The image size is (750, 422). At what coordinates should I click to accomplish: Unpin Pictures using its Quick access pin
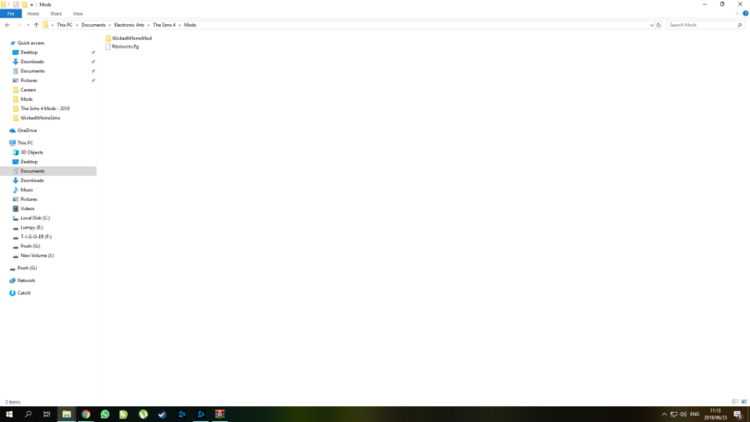93,80
